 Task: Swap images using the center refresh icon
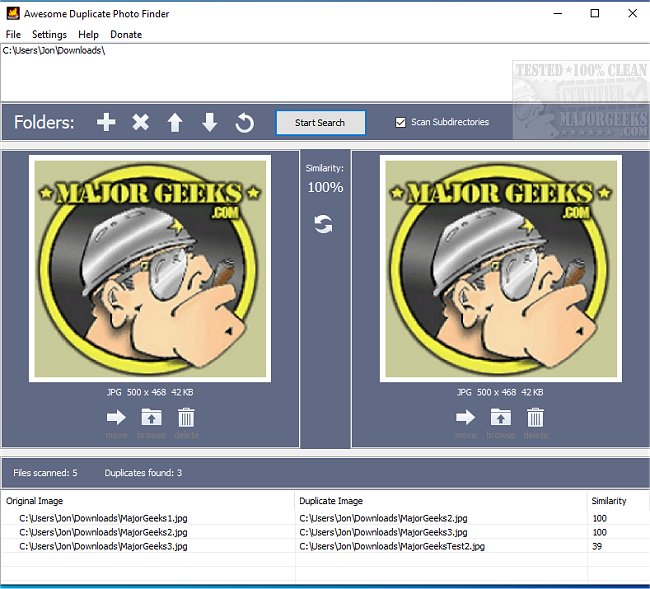click(324, 224)
